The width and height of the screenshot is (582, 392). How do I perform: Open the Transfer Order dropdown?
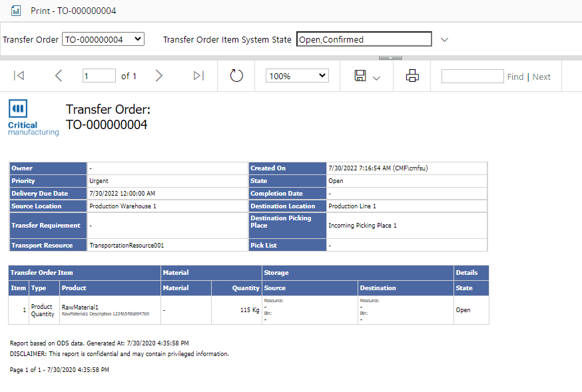click(103, 39)
